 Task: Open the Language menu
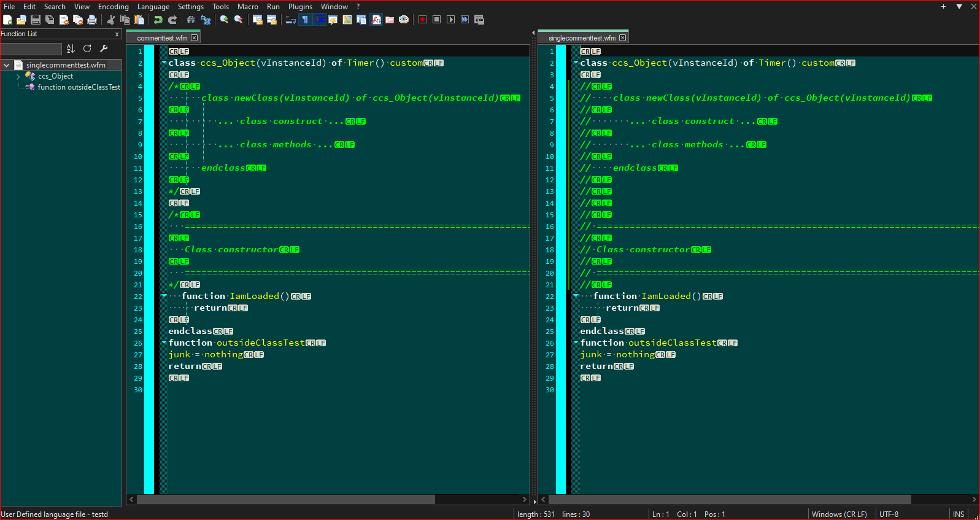(x=153, y=7)
